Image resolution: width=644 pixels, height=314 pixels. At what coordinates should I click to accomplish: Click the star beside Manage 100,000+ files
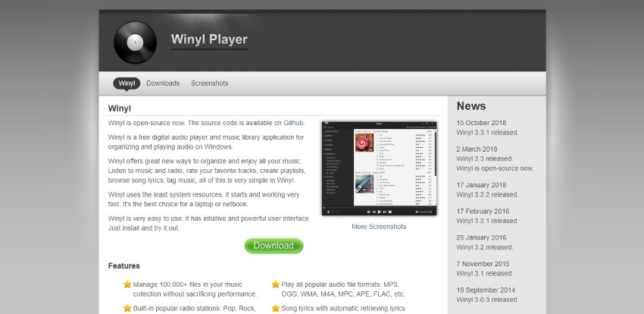(x=127, y=284)
